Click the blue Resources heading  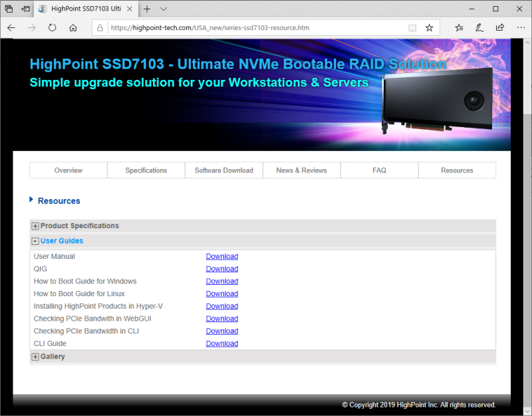[59, 201]
